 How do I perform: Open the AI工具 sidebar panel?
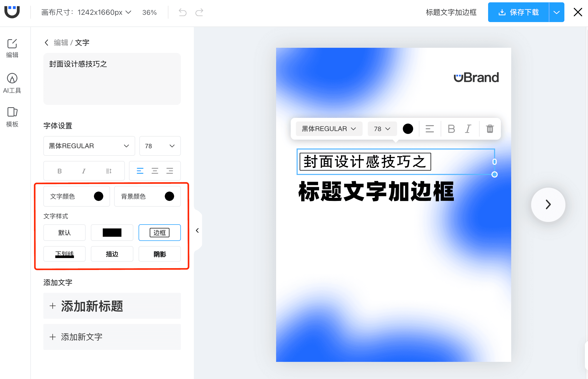click(12, 83)
